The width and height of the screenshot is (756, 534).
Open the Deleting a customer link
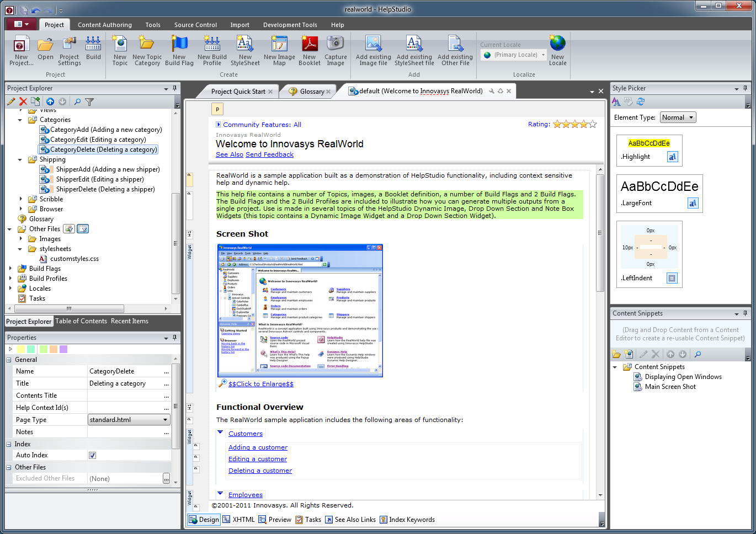pos(260,471)
